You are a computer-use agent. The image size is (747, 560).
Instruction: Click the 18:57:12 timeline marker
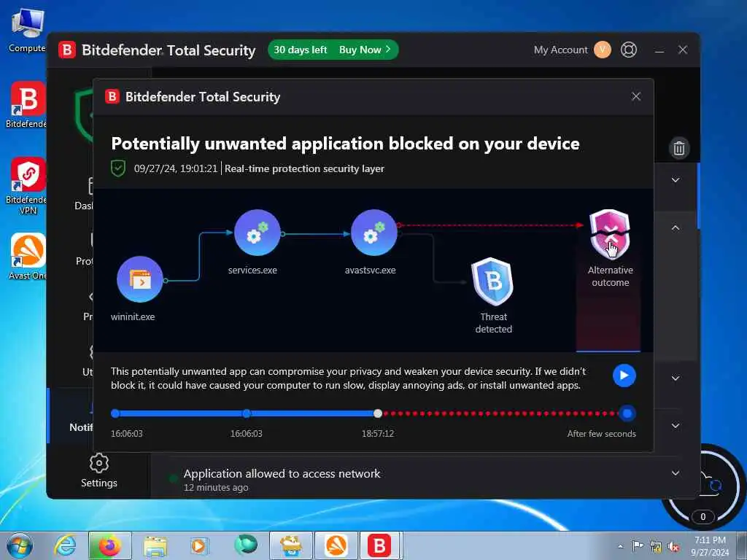[378, 413]
